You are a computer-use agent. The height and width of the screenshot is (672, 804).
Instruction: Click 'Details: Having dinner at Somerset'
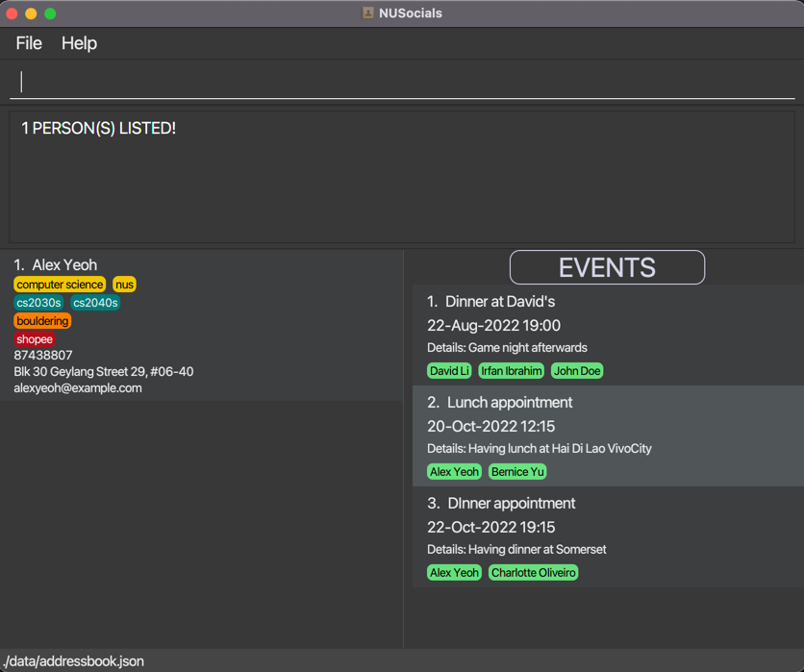tap(516, 550)
